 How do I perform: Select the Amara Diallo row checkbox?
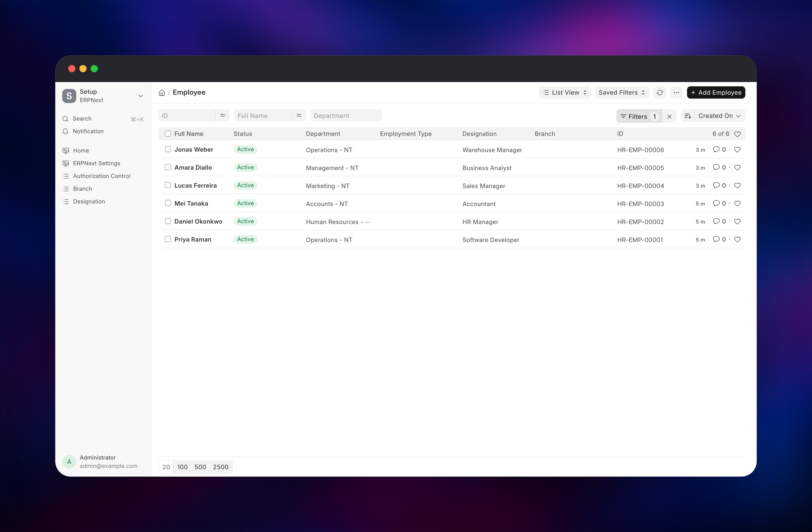click(168, 167)
